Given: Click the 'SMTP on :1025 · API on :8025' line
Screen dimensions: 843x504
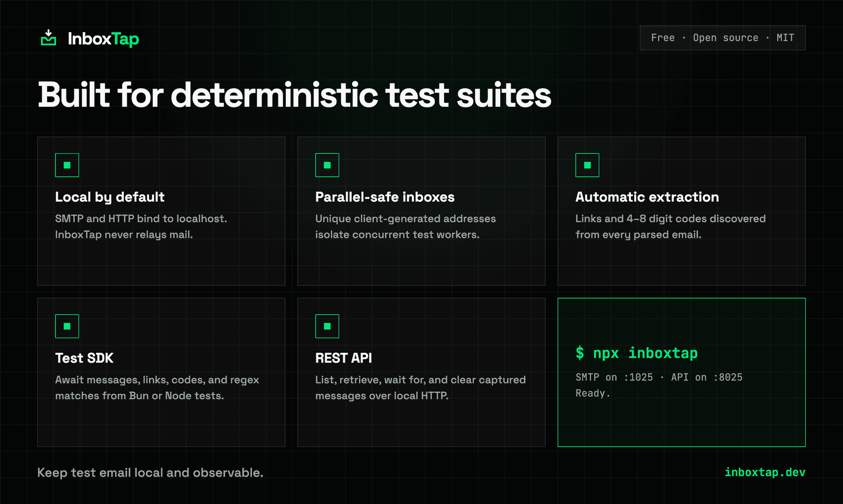Looking at the screenshot, I should [659, 377].
